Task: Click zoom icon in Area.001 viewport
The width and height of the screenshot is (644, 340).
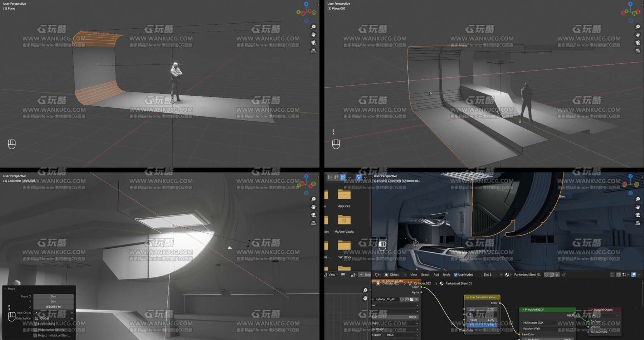Action: tap(313, 199)
